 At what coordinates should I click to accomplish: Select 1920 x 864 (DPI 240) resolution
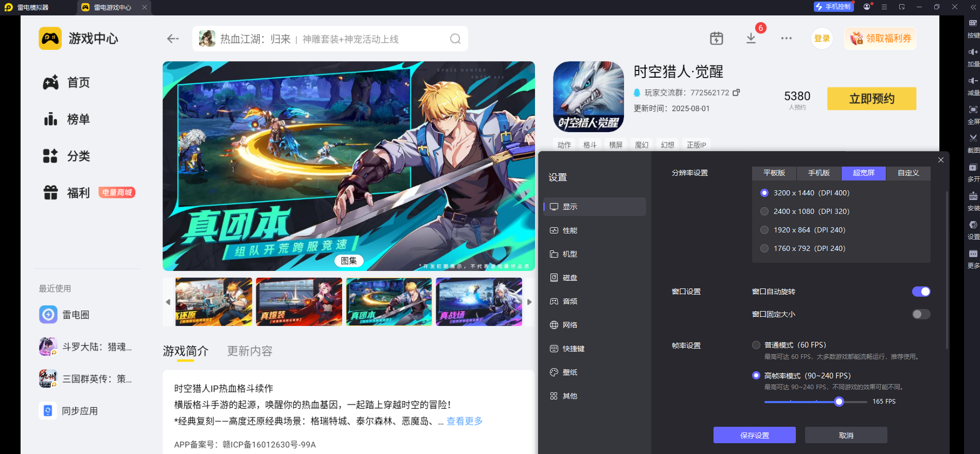click(x=764, y=230)
